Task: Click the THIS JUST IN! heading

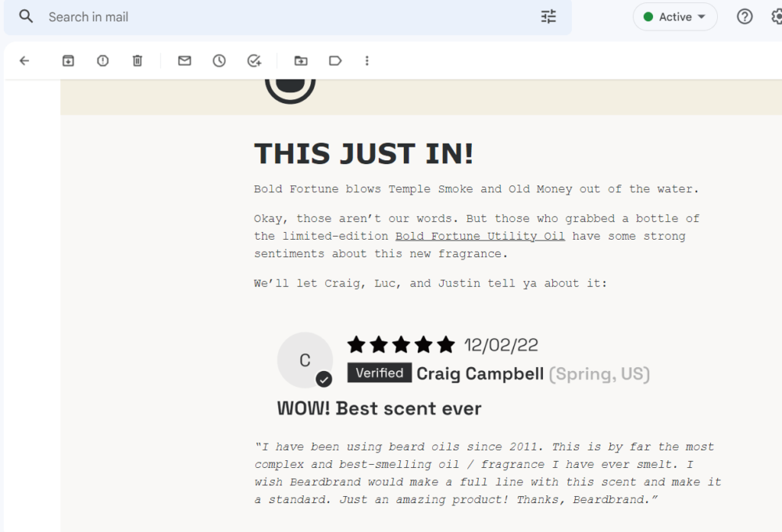Action: (x=364, y=153)
